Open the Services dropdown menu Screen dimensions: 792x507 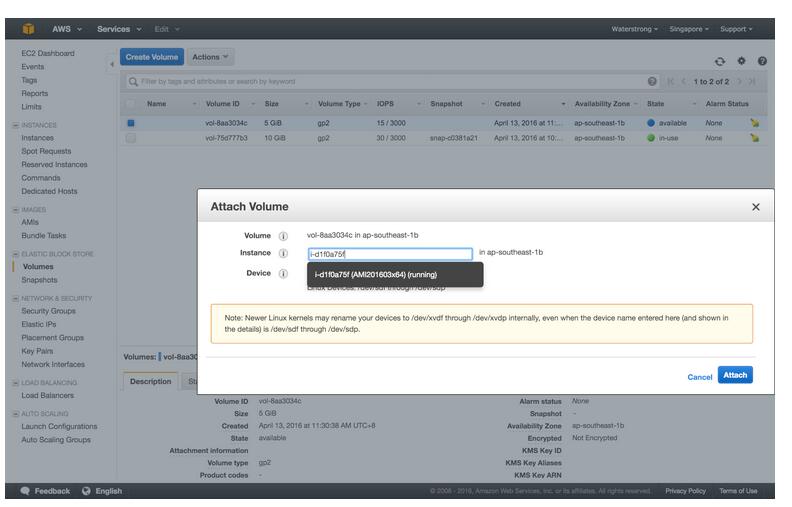coord(119,29)
